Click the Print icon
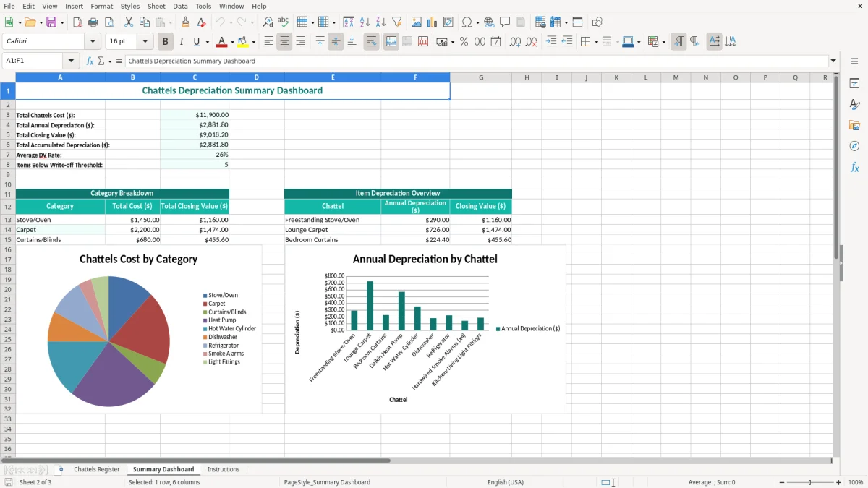Image resolution: width=868 pixels, height=488 pixels. pos(93,22)
